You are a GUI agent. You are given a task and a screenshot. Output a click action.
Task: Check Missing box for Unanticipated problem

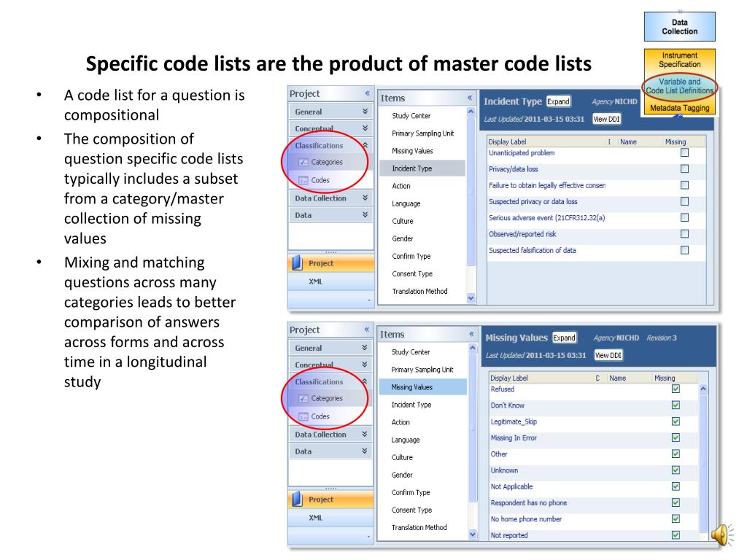[x=684, y=153]
